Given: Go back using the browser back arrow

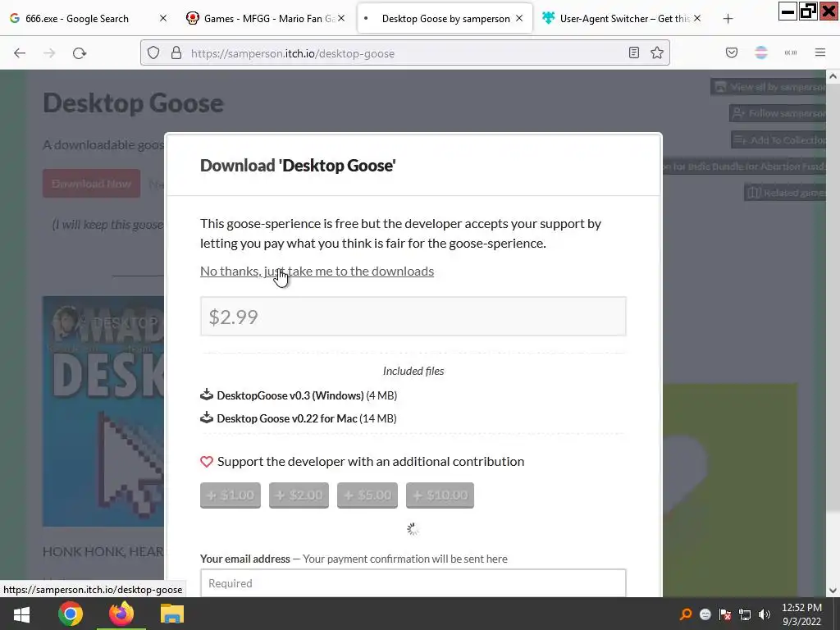Looking at the screenshot, I should 20,53.
